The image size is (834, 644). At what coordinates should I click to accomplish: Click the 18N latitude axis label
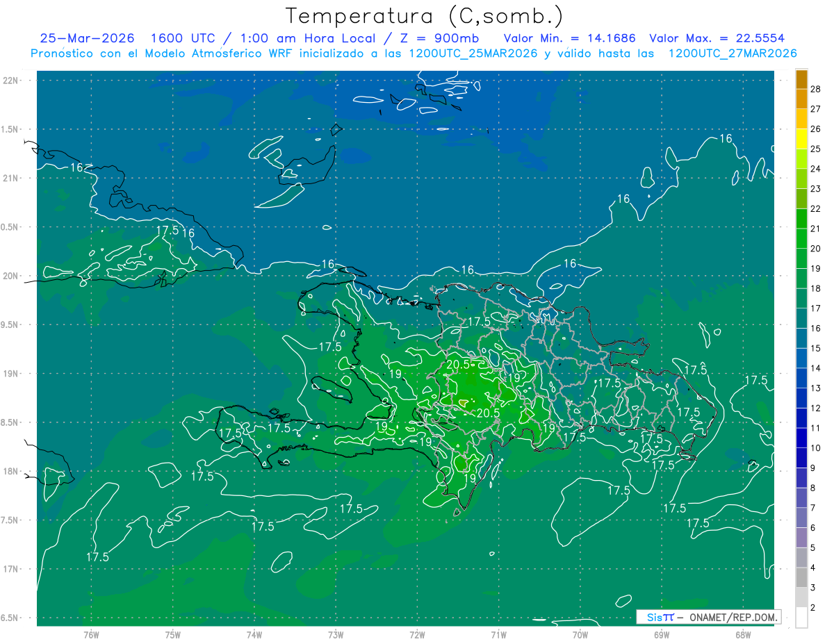[11, 471]
